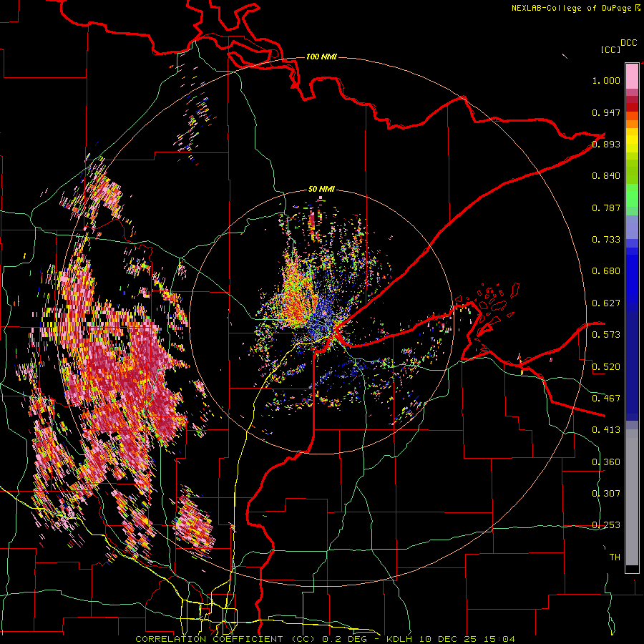Viewport: 644px width, 644px height.
Task: Click the TH threshold label
Action: point(615,557)
